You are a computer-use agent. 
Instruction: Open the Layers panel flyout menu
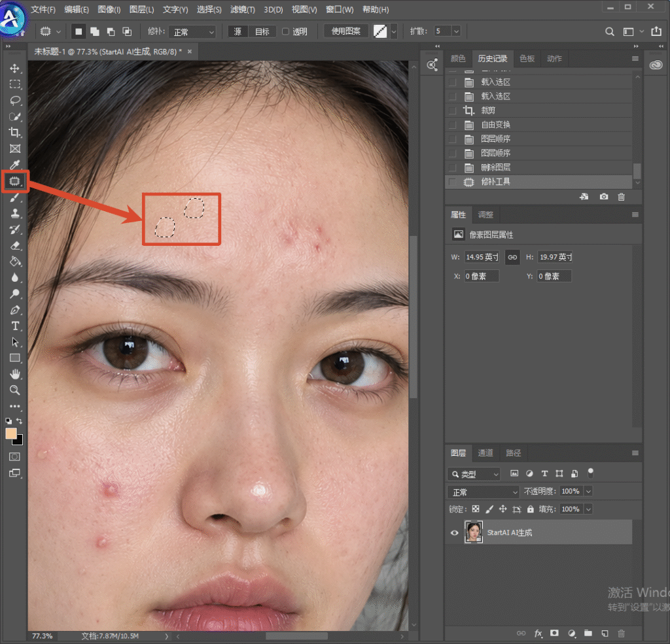point(635,453)
